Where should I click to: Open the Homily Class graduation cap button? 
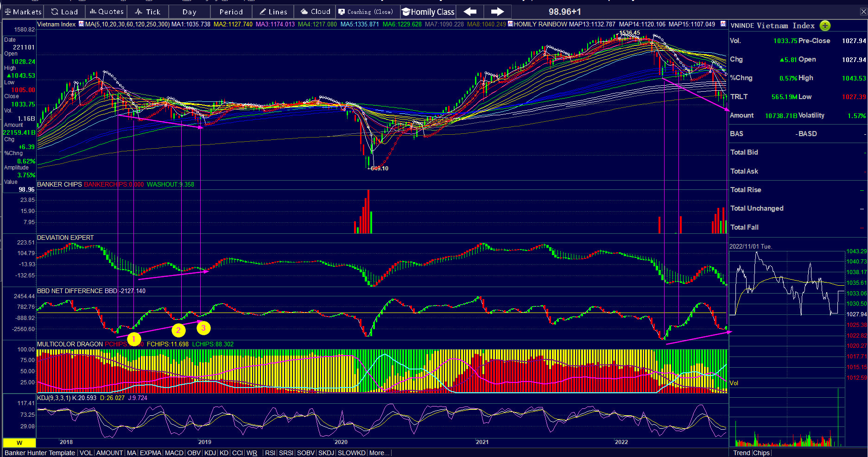point(428,12)
